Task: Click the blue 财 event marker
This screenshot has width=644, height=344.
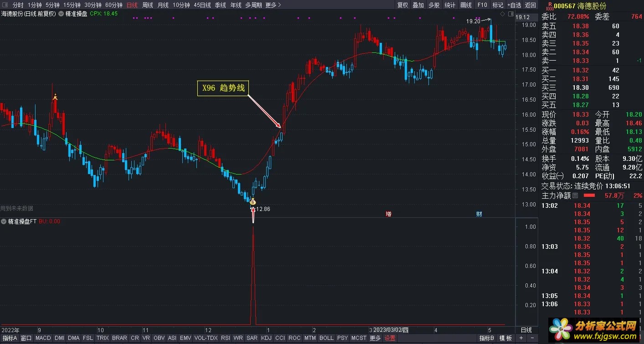Action: click(x=479, y=214)
